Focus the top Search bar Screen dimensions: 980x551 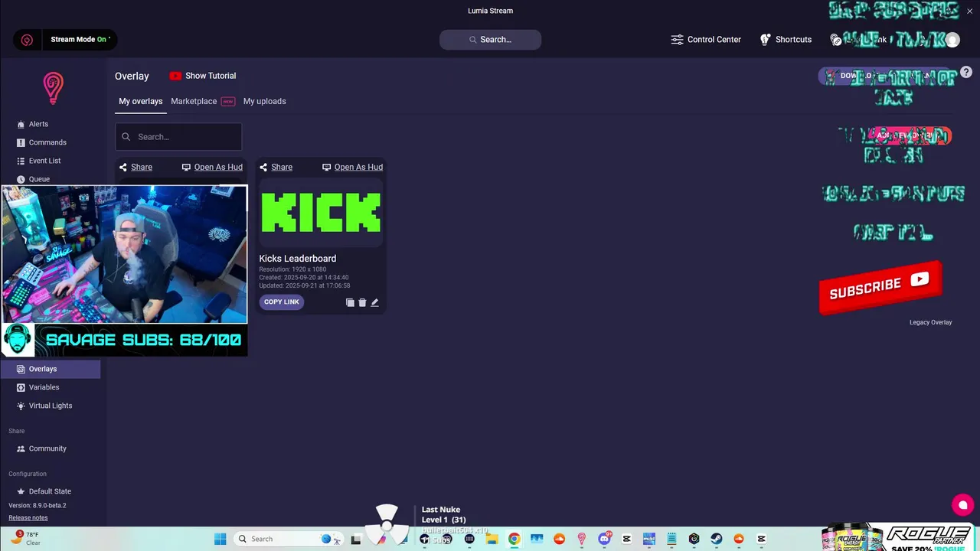(490, 40)
